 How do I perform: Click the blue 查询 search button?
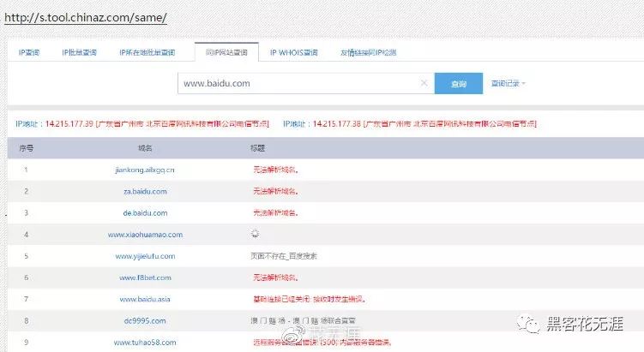tap(459, 84)
